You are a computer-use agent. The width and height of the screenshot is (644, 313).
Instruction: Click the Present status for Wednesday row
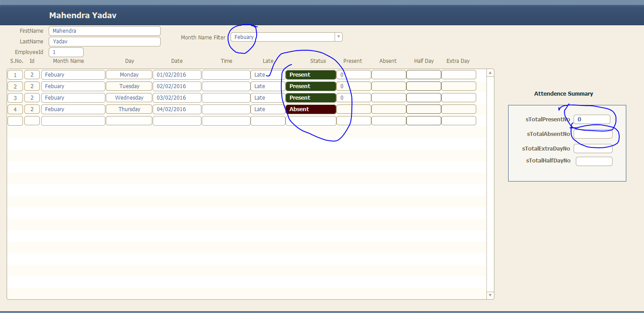[311, 98]
